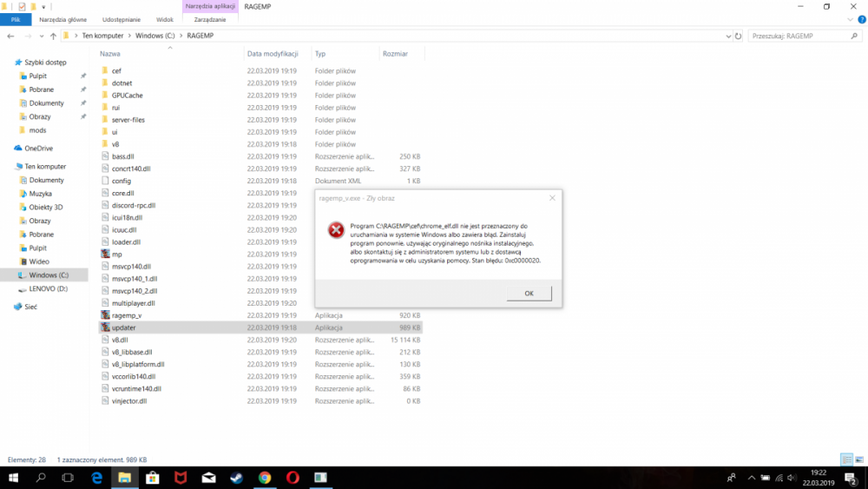The image size is (868, 489).
Task: Select the mp application icon
Action: coord(105,254)
